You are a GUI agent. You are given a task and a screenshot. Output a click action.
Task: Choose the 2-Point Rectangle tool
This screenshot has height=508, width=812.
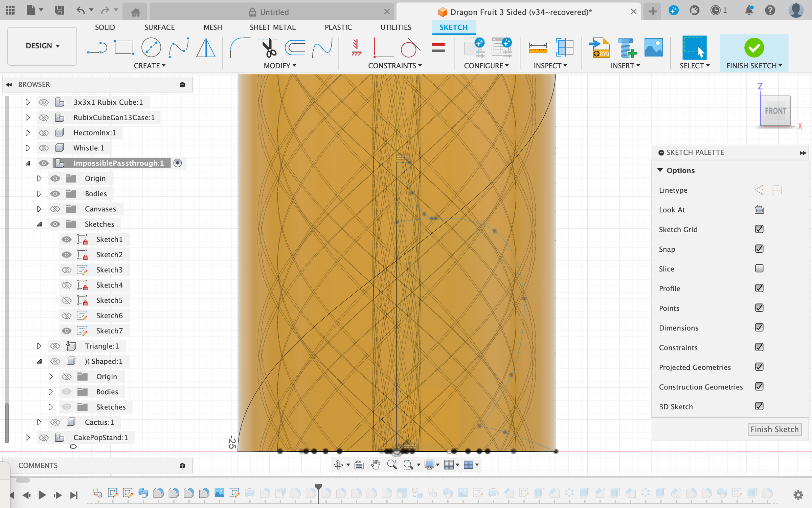(x=124, y=48)
